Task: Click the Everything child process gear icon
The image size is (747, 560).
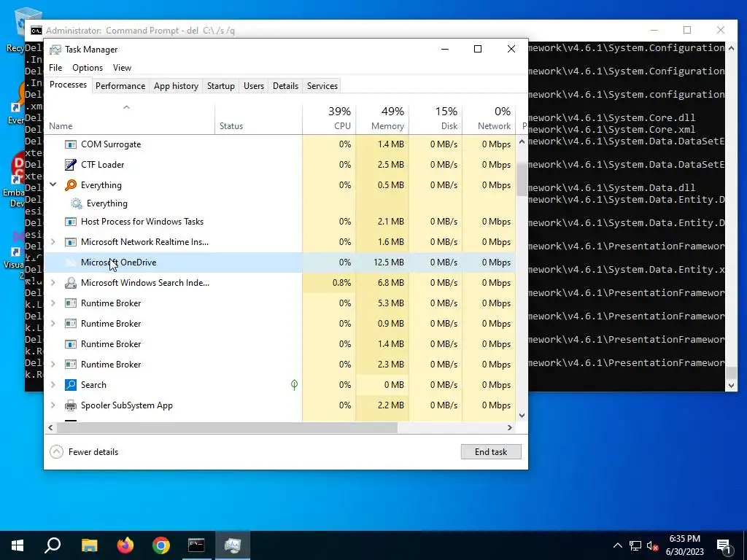Action: pyautogui.click(x=76, y=203)
